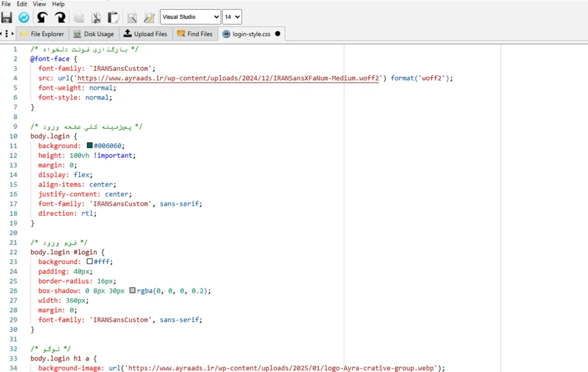Click the #fff color swatch

[90, 261]
